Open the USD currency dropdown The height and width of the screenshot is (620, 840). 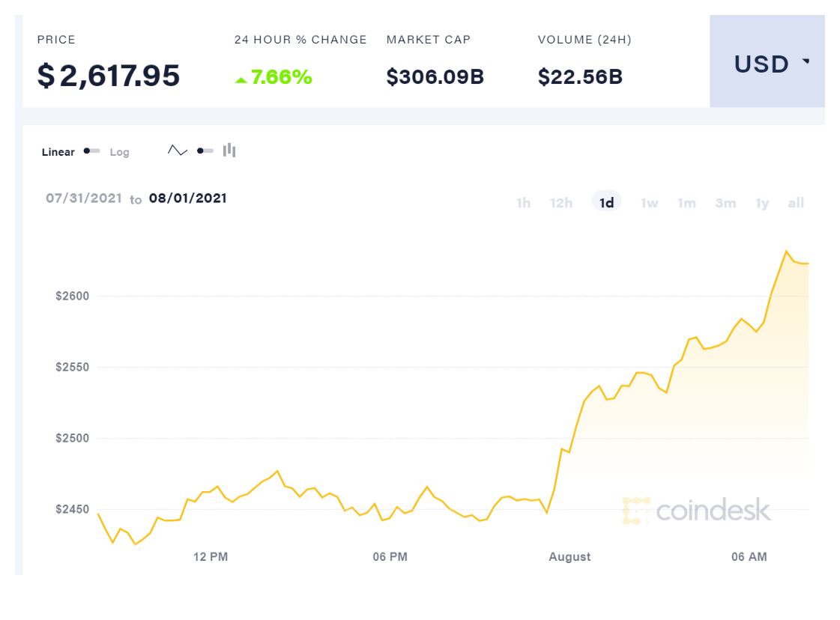point(767,64)
